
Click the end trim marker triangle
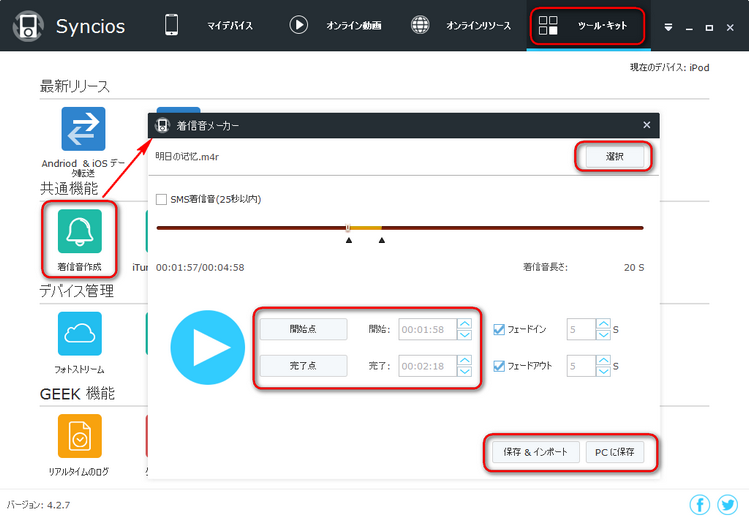382,240
